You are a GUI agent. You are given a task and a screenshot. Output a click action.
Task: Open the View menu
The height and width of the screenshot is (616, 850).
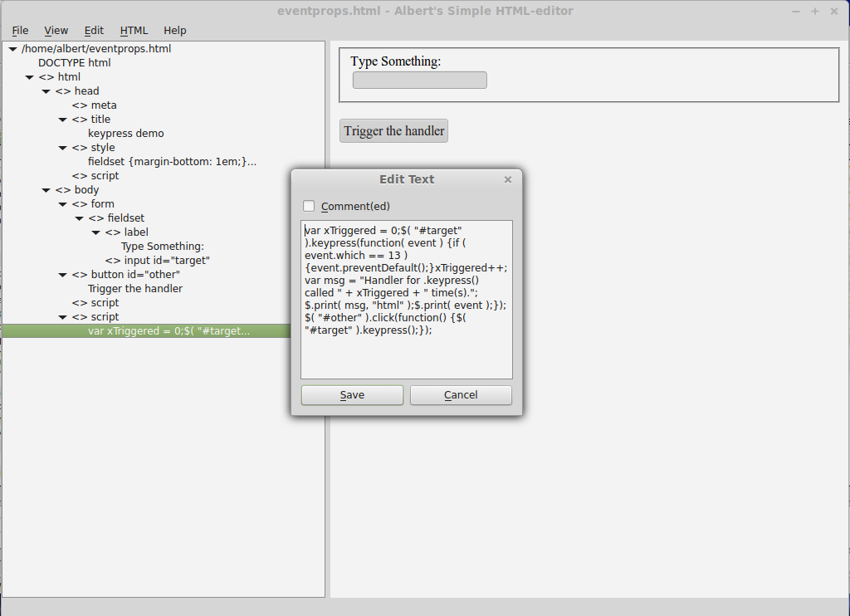coord(56,31)
